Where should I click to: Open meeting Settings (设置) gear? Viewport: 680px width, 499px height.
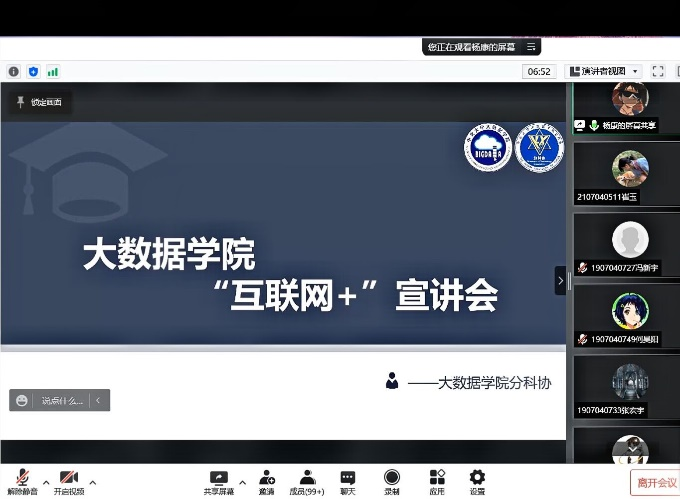pos(477,479)
